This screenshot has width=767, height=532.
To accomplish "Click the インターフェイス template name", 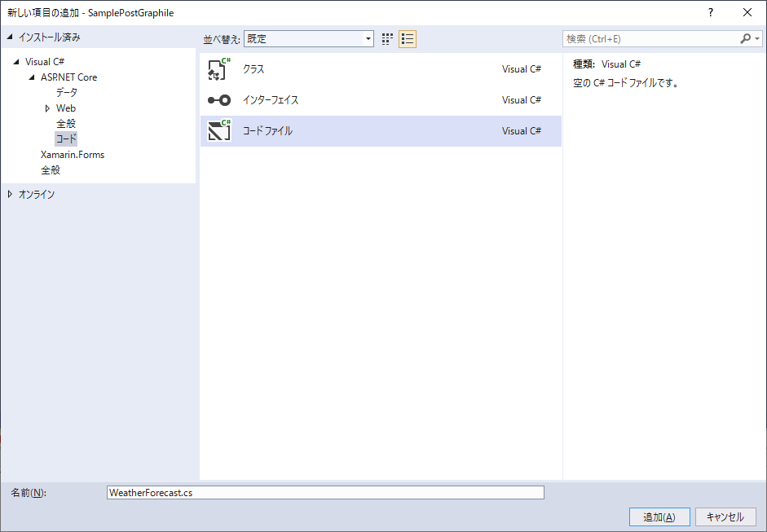I will click(x=271, y=100).
